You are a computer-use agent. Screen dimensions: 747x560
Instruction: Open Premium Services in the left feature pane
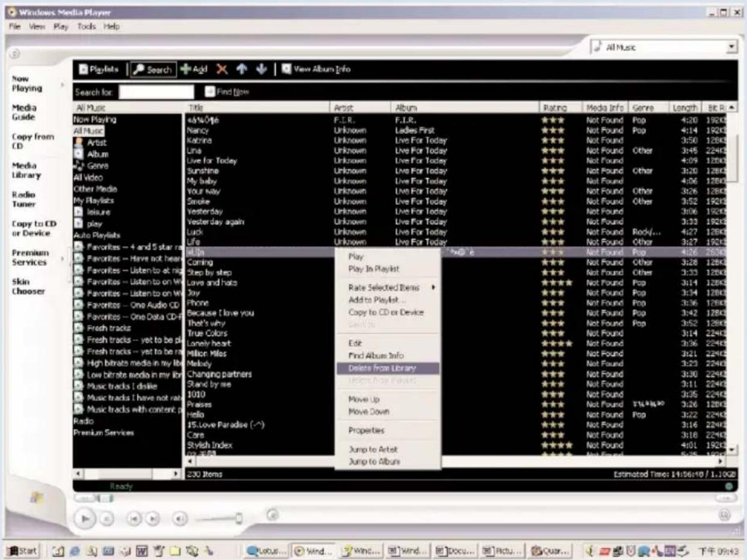point(29,257)
